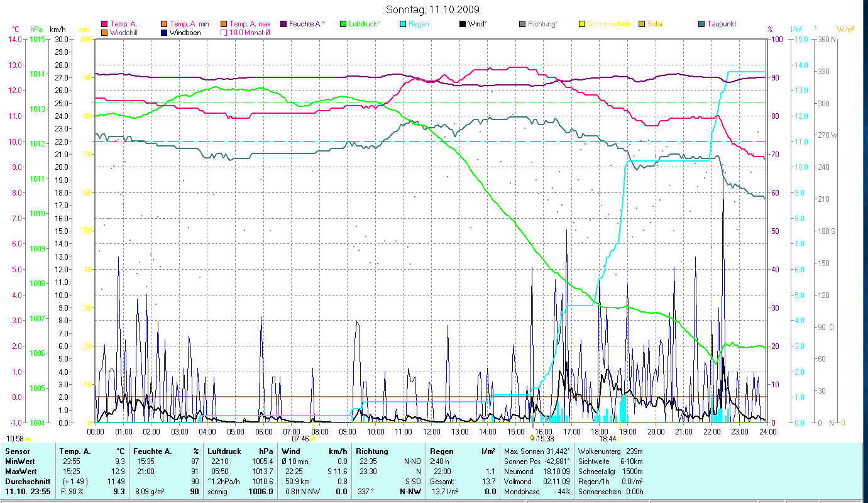This screenshot has height=503, width=868.
Task: Click the date title Sonntag, 11.10.2009
Action: pyautogui.click(x=434, y=9)
